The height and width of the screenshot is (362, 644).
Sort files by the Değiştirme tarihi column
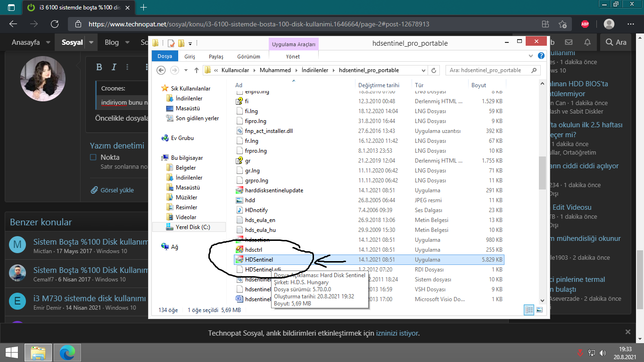click(x=379, y=85)
